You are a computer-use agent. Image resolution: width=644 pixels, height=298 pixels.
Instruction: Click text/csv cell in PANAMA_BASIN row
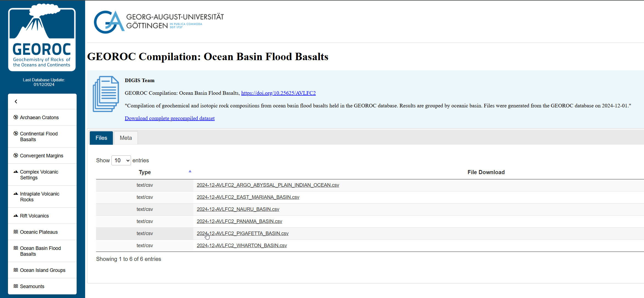pos(145,221)
